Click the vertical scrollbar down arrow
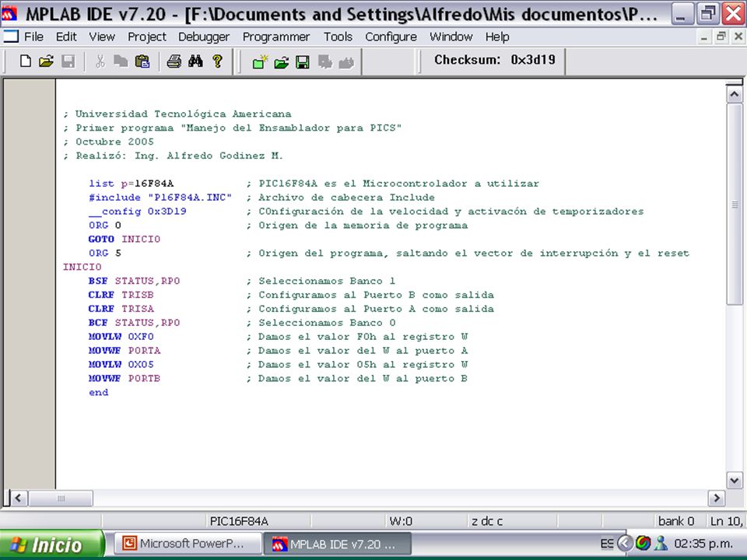 (x=734, y=481)
